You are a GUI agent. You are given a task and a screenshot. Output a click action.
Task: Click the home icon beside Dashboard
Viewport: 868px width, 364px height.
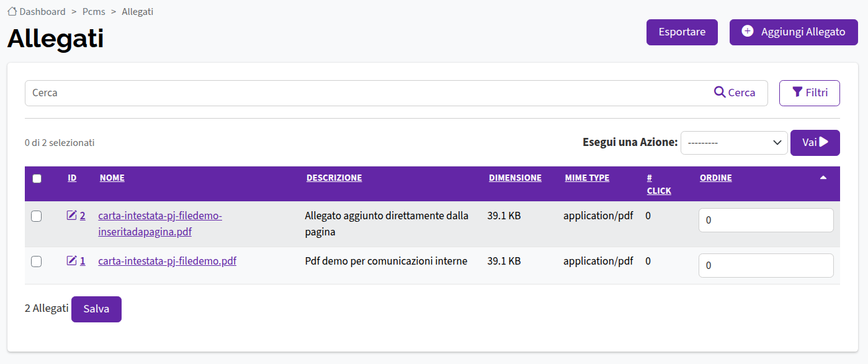coord(12,11)
